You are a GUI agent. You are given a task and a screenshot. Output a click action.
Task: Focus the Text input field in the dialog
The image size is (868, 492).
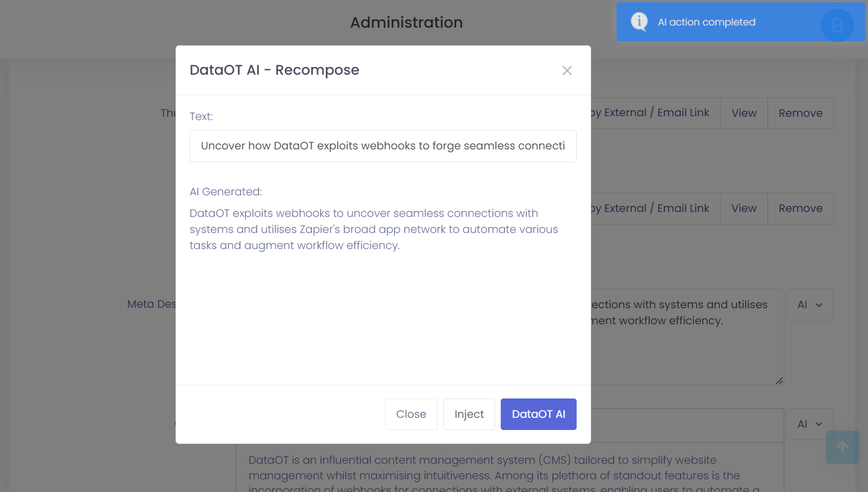[x=383, y=146]
